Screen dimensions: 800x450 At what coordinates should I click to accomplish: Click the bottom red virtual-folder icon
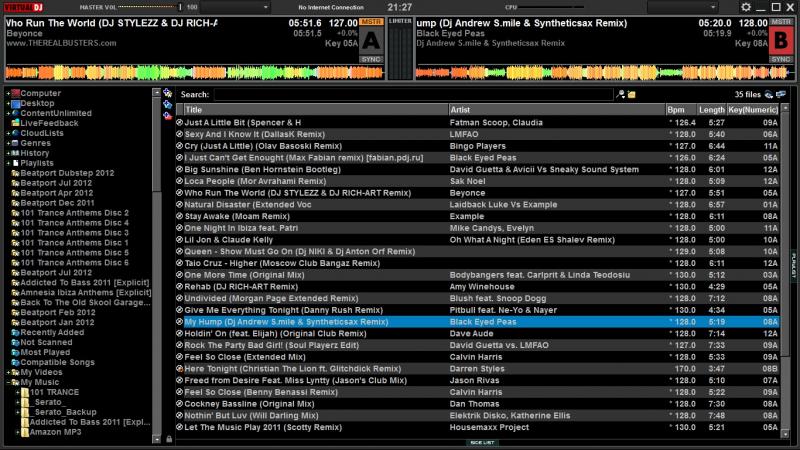167,116
